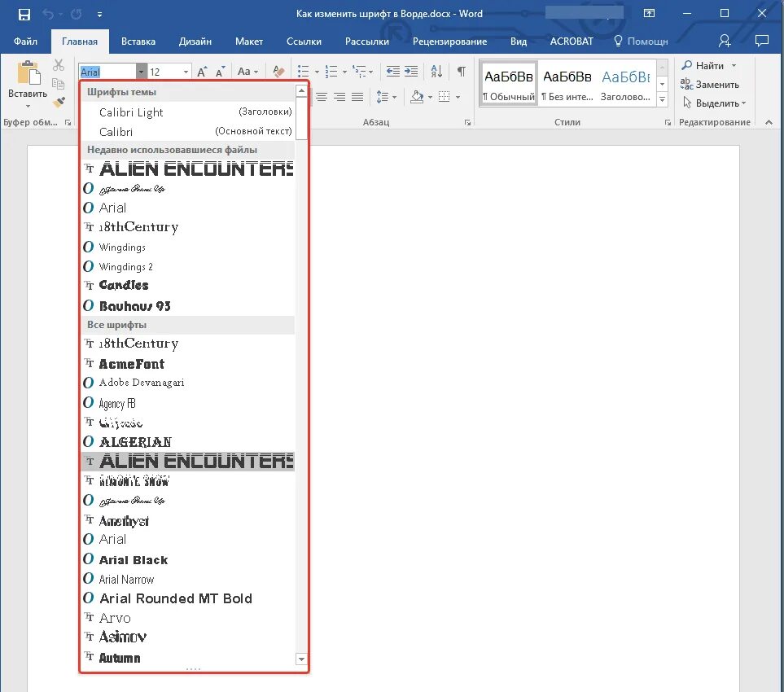Customize the Quick Access Toolbar dropdown
This screenshot has width=784, height=692.
click(x=99, y=15)
